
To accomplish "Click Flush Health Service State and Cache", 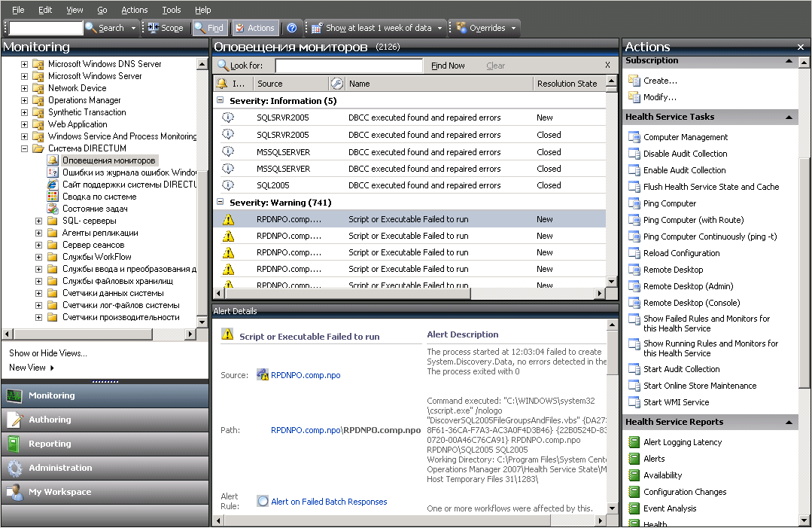I will 711,187.
